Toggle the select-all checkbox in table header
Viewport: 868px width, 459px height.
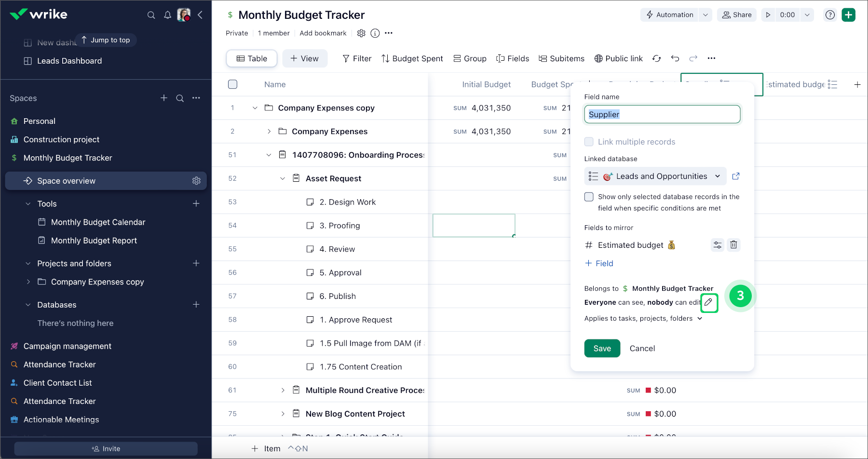point(232,84)
